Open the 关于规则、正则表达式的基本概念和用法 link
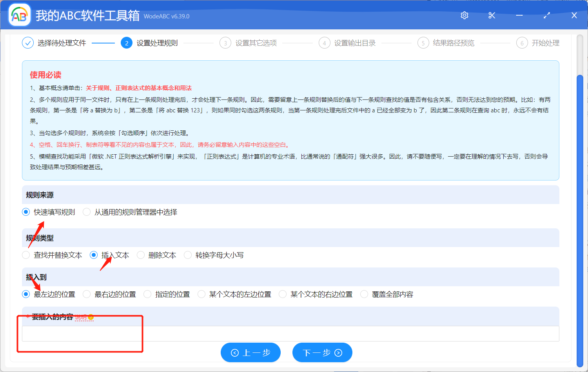 pos(138,88)
